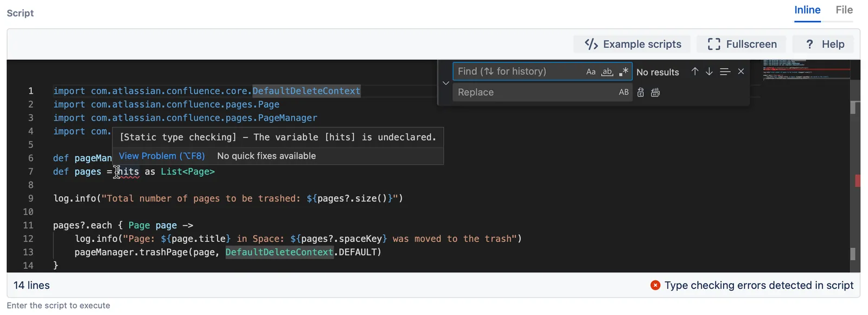Click Page import on line 2
Viewport: 868px width, 315px height.
coord(269,105)
